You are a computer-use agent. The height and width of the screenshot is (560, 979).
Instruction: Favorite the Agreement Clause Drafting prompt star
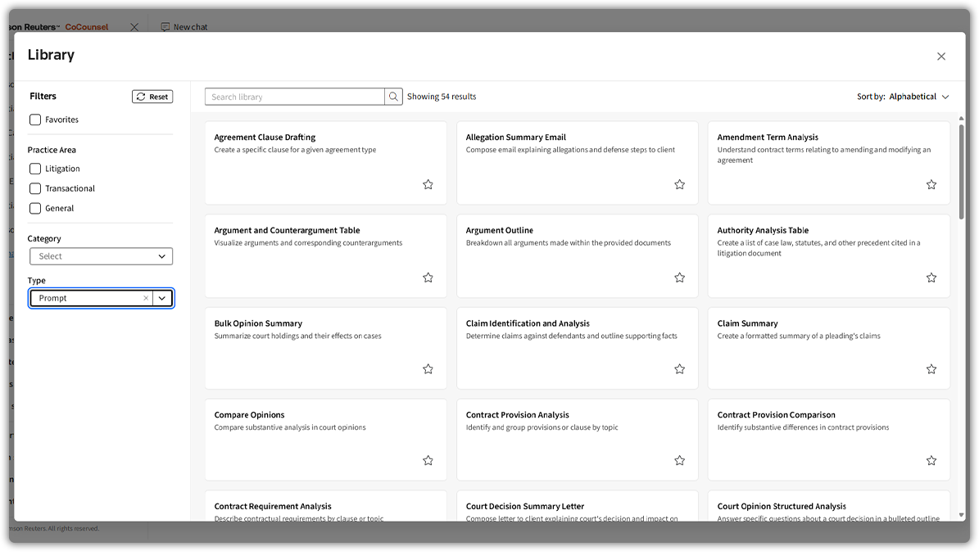point(428,185)
